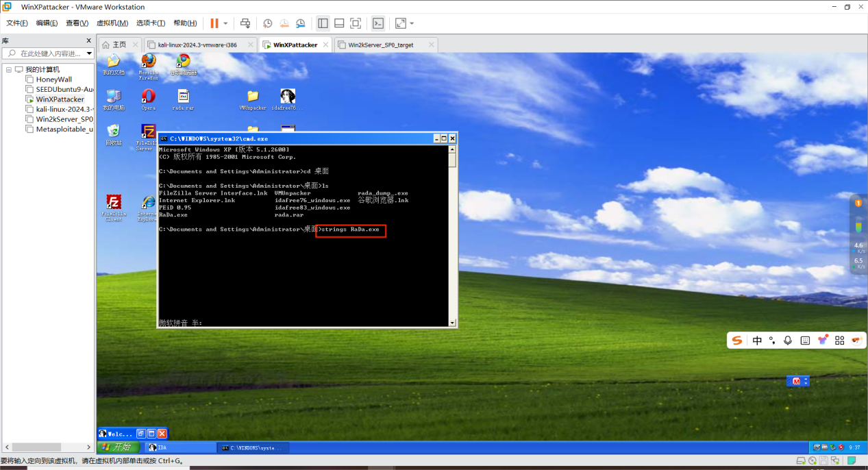868x470 pixels.
Task: Close the kali-linux tab with its X
Action: click(x=250, y=45)
